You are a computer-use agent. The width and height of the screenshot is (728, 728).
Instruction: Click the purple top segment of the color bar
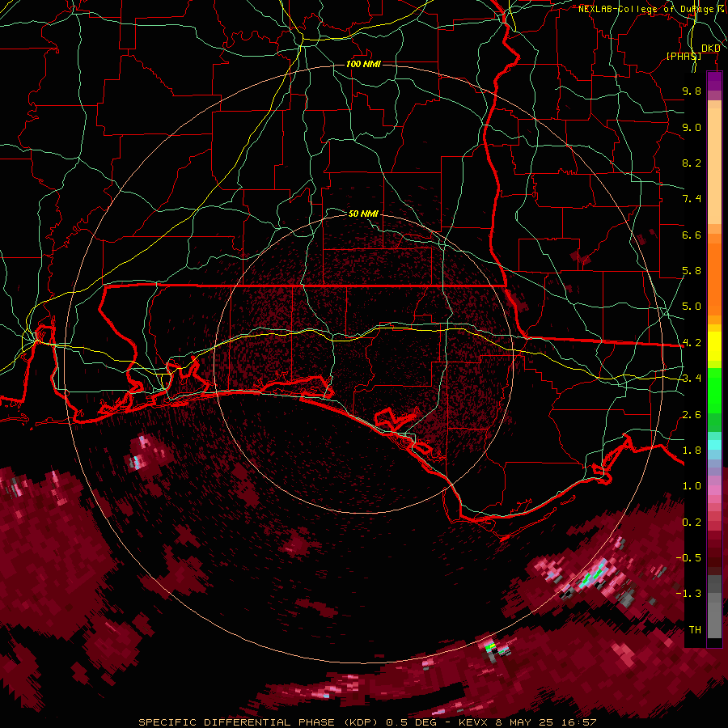(x=714, y=81)
